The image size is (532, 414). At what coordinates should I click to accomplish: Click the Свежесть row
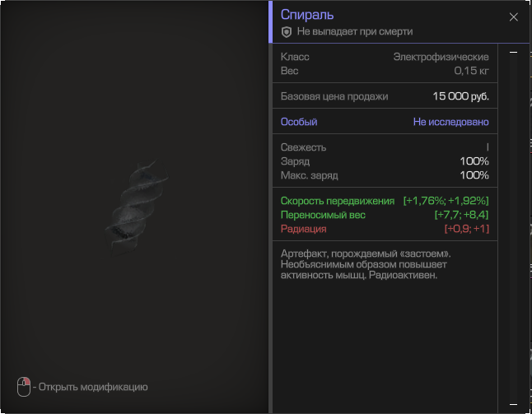[385, 147]
